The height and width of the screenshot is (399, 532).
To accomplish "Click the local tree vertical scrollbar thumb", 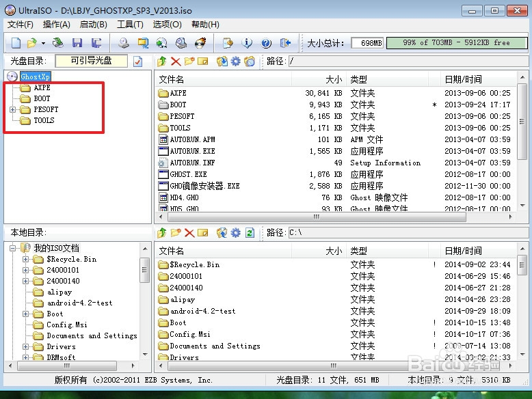I will click(145, 270).
